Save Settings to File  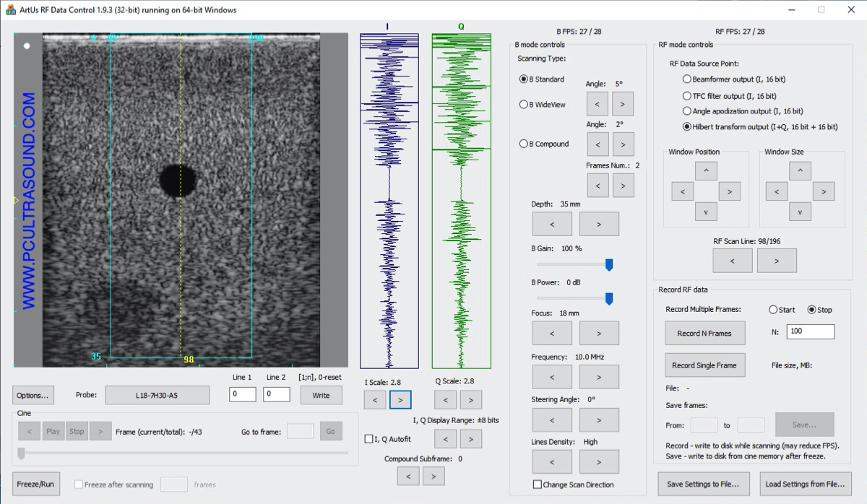click(x=703, y=484)
